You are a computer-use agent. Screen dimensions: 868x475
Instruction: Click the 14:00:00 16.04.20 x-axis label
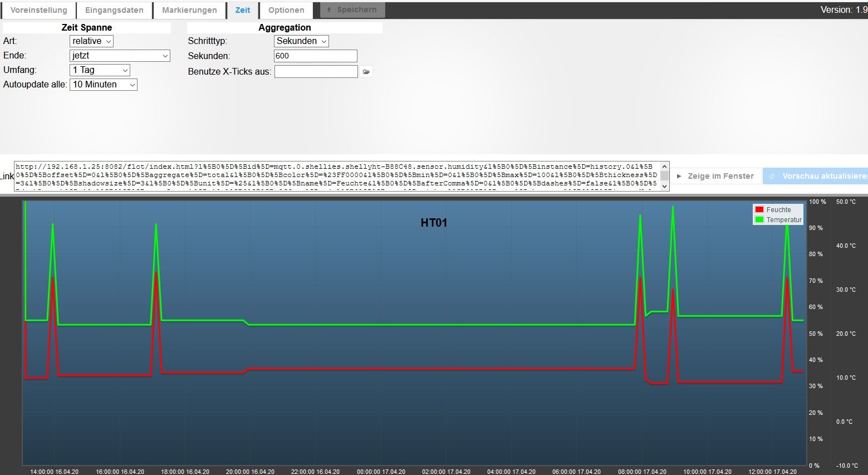54,472
